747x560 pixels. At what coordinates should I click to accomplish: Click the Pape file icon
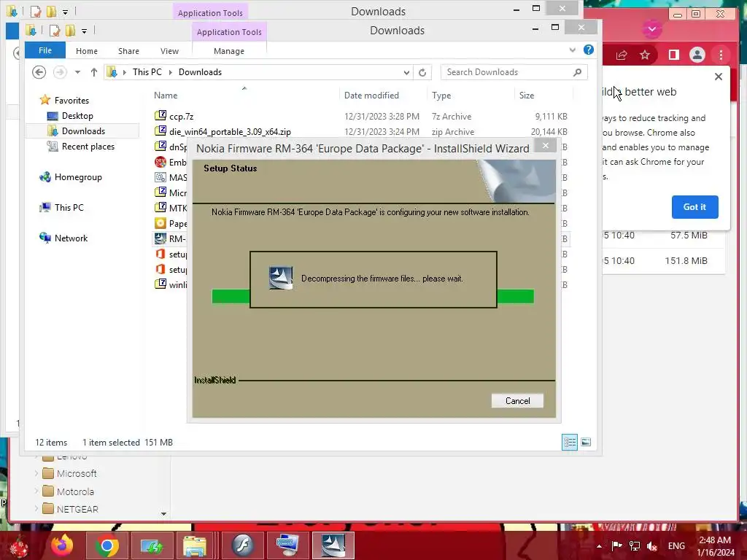(x=160, y=223)
